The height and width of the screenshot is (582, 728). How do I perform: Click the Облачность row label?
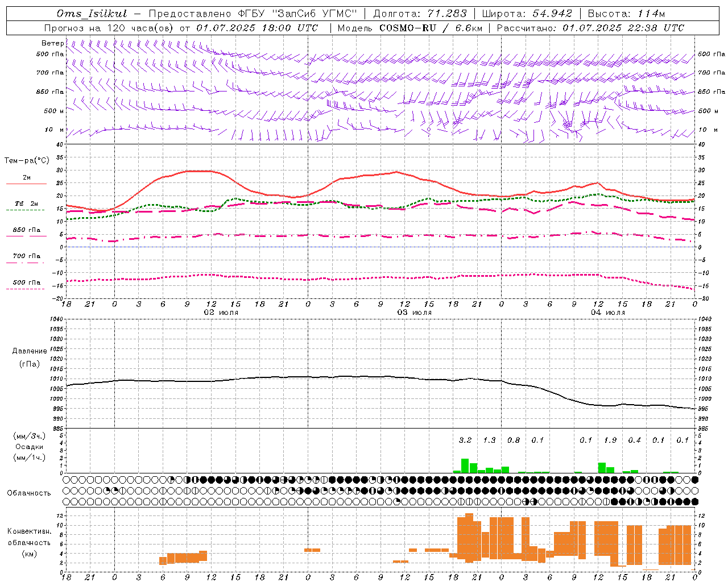29,493
